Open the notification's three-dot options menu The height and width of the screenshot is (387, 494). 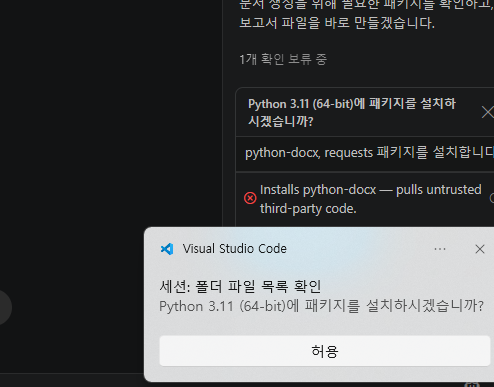pos(440,249)
